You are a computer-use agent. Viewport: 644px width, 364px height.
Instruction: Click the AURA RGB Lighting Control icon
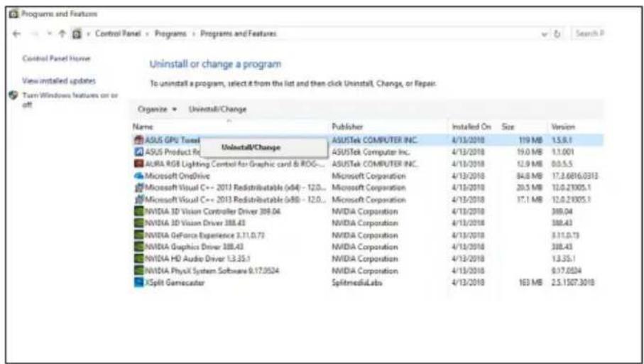click(x=139, y=164)
